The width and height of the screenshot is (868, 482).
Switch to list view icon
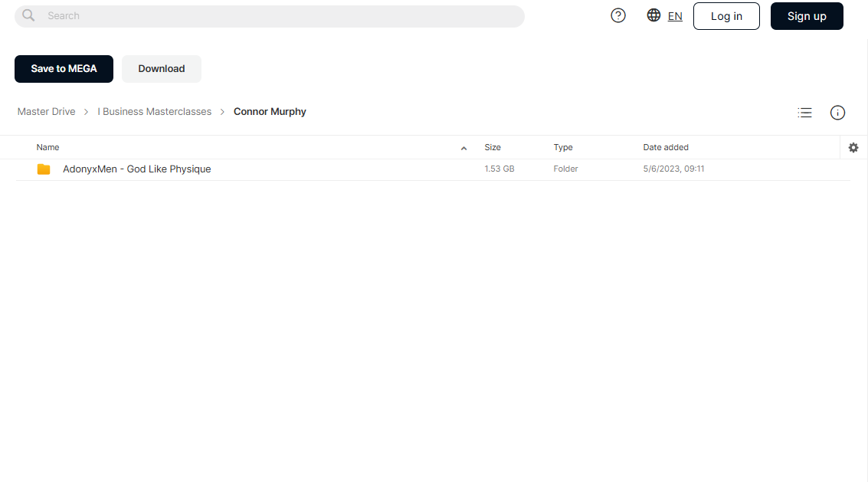pyautogui.click(x=804, y=113)
